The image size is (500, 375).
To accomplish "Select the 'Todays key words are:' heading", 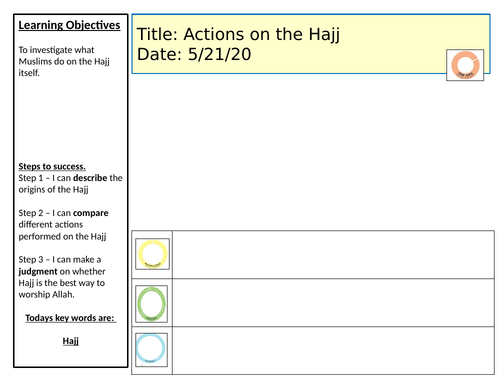I will pyautogui.click(x=70, y=318).
